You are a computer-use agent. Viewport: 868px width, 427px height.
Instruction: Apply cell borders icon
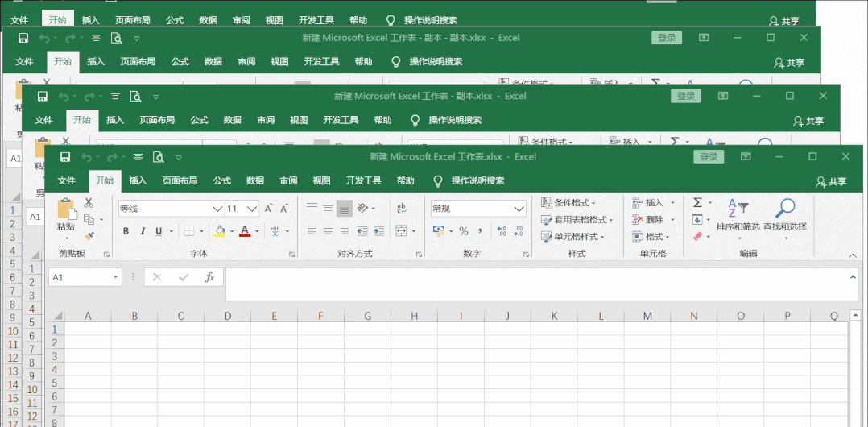tap(189, 231)
